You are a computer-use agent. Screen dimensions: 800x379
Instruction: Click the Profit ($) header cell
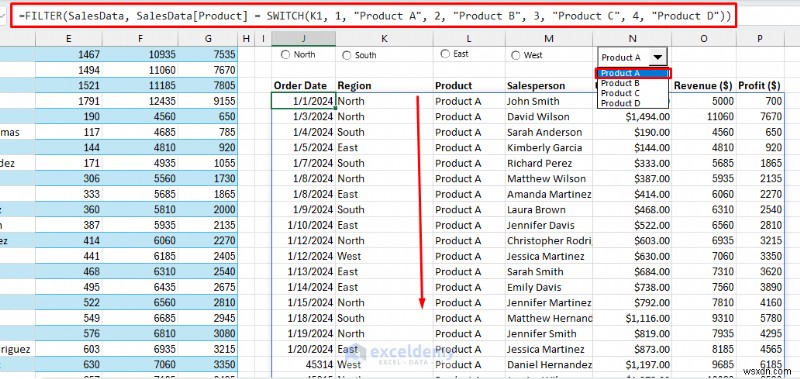point(760,86)
